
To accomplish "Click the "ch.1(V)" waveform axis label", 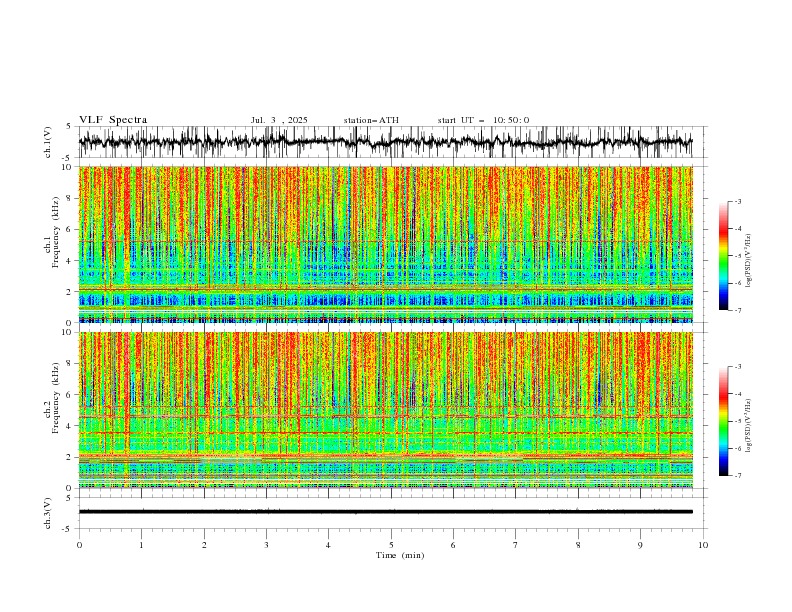I will pyautogui.click(x=48, y=142).
